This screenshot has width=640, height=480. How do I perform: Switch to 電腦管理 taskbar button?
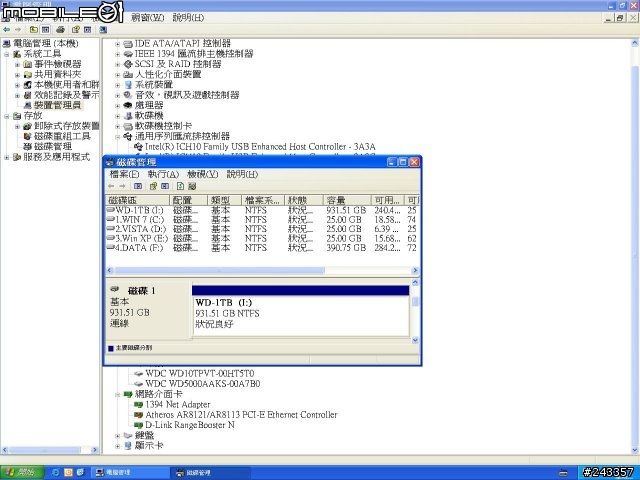pyautogui.click(x=129, y=473)
